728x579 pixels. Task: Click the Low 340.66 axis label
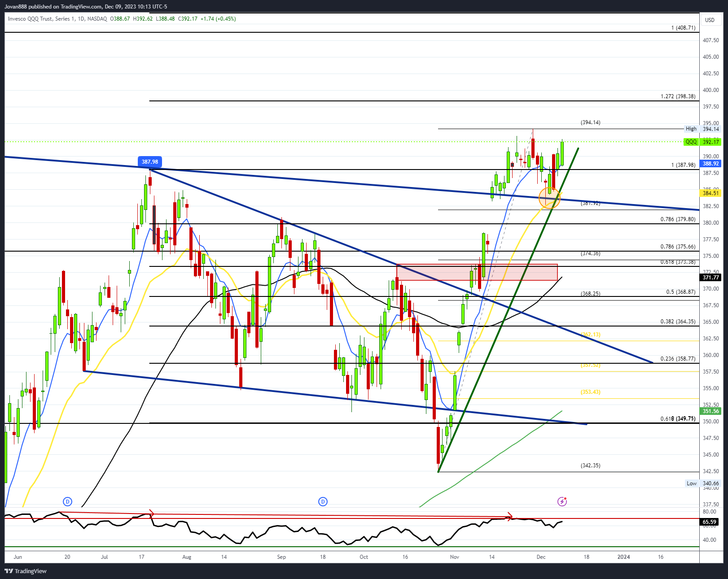pyautogui.click(x=703, y=483)
